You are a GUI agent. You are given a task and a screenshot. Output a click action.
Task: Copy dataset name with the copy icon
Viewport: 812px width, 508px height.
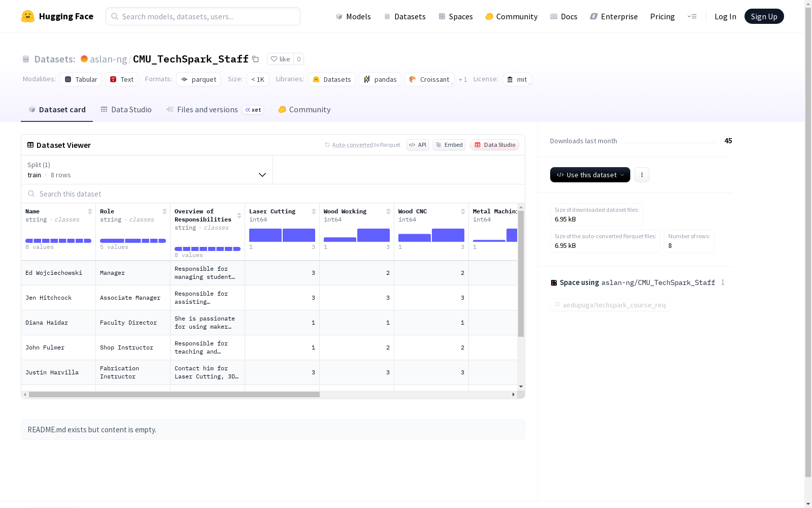(x=256, y=59)
